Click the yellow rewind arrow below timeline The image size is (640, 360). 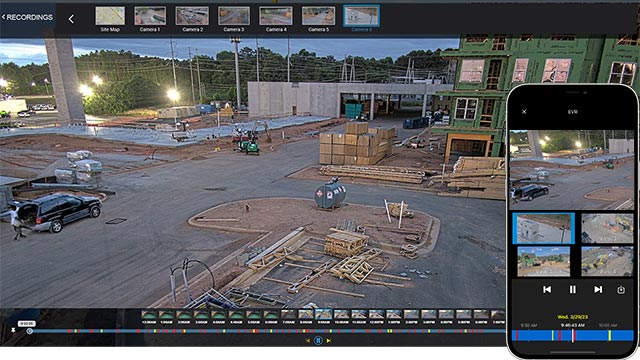(308, 340)
